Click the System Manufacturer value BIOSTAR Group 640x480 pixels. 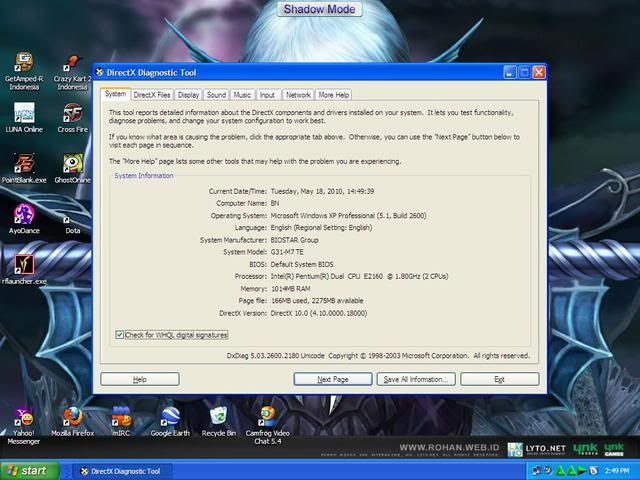[x=294, y=240]
